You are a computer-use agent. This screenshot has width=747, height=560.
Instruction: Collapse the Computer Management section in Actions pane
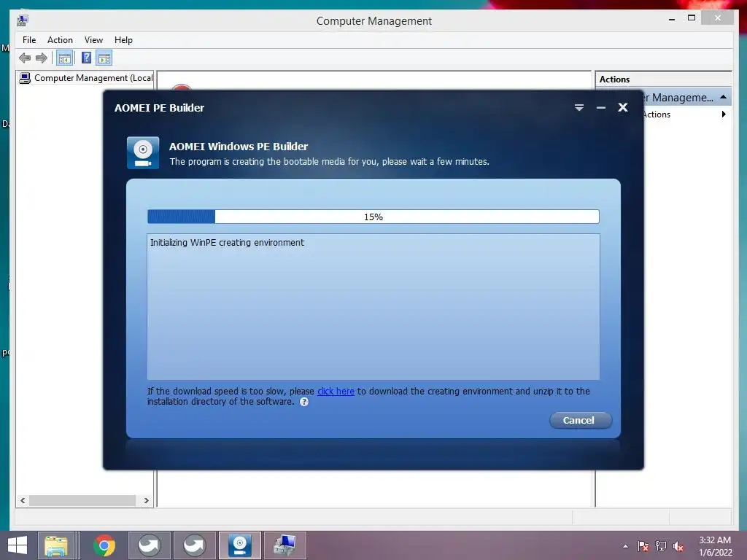723,97
